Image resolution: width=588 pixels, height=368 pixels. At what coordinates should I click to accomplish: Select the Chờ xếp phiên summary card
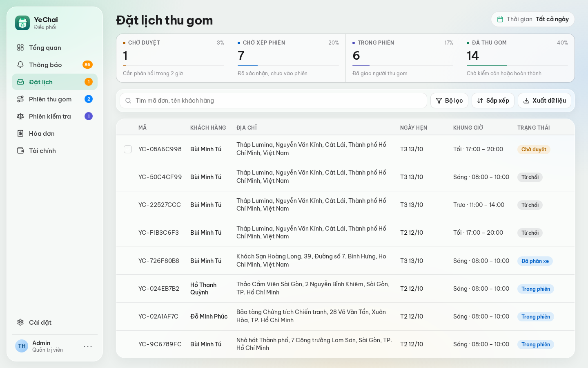coord(288,58)
